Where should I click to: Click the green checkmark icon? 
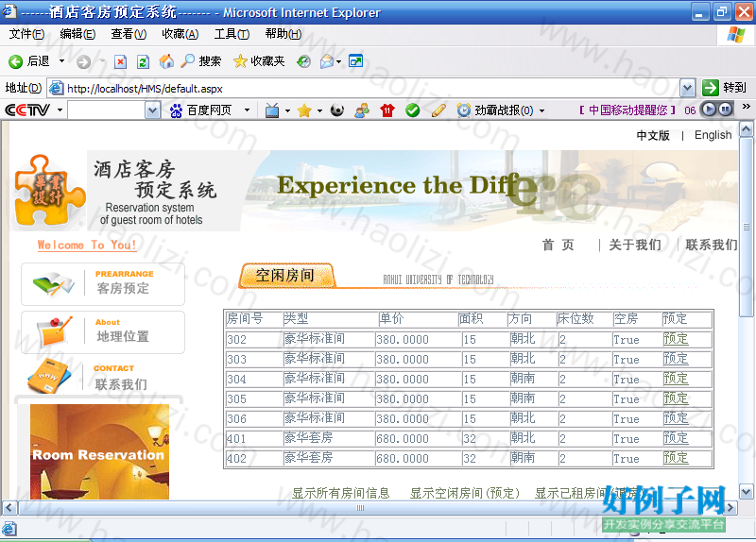pos(413,110)
